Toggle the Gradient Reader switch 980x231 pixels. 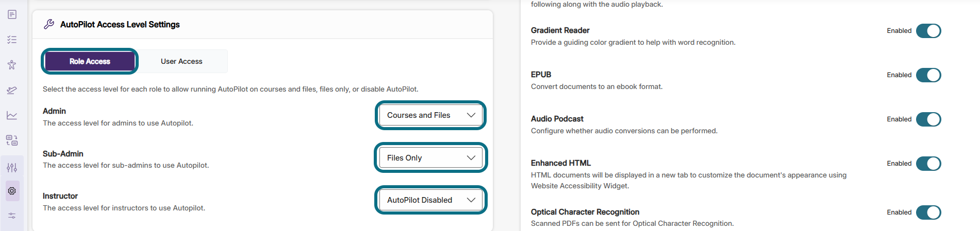928,31
